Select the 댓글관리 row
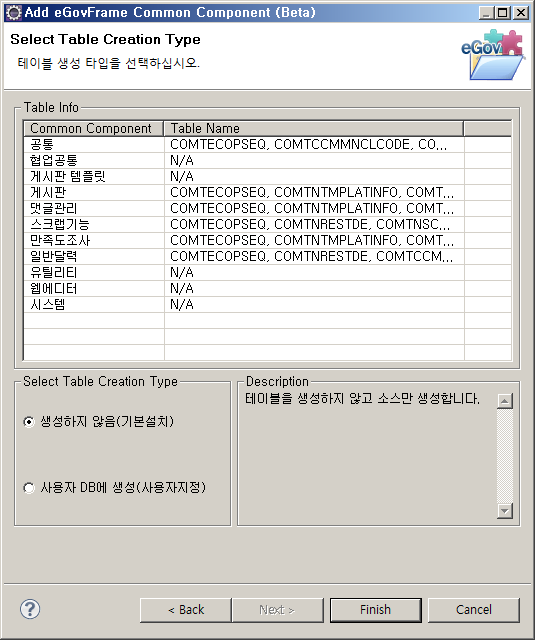535x640 pixels. 267,209
